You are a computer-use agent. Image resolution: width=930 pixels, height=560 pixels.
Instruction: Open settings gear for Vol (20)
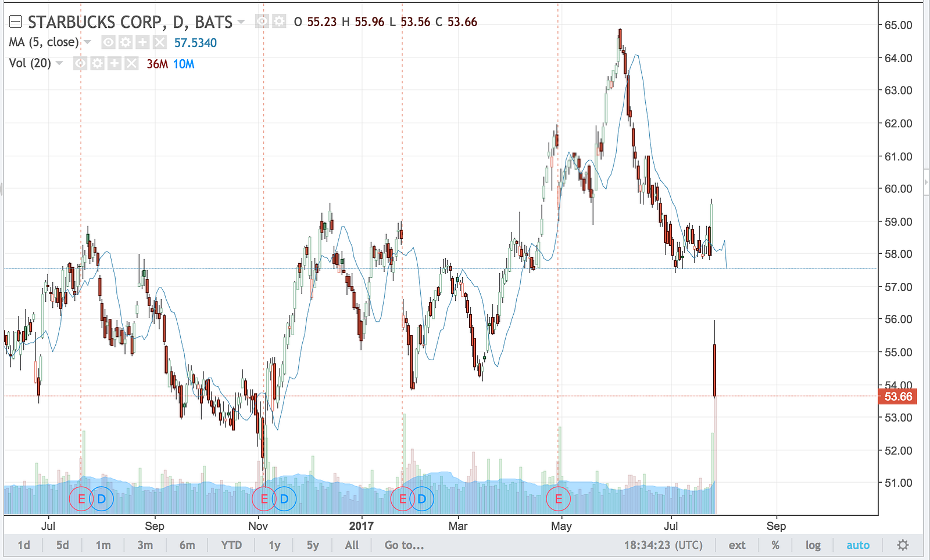pos(98,63)
